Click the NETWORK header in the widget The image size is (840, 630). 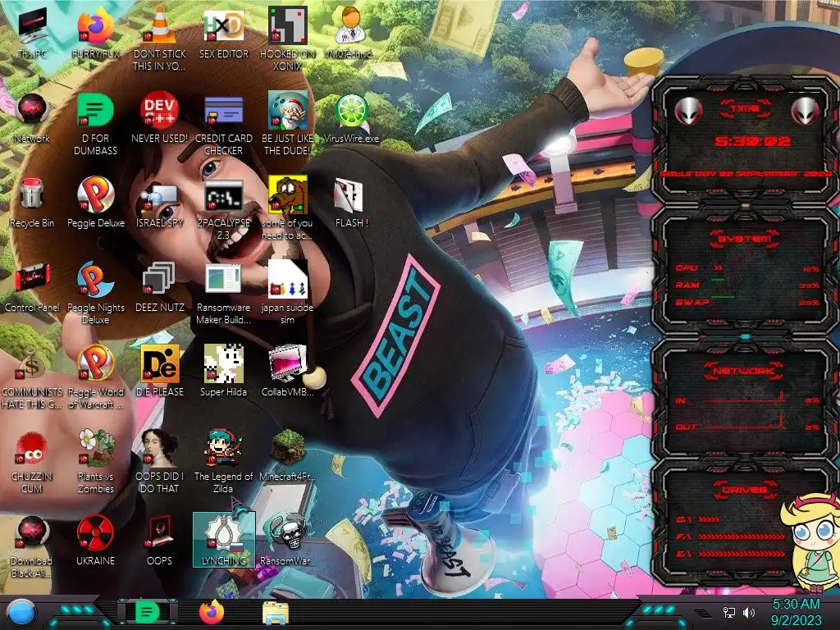coord(743,371)
